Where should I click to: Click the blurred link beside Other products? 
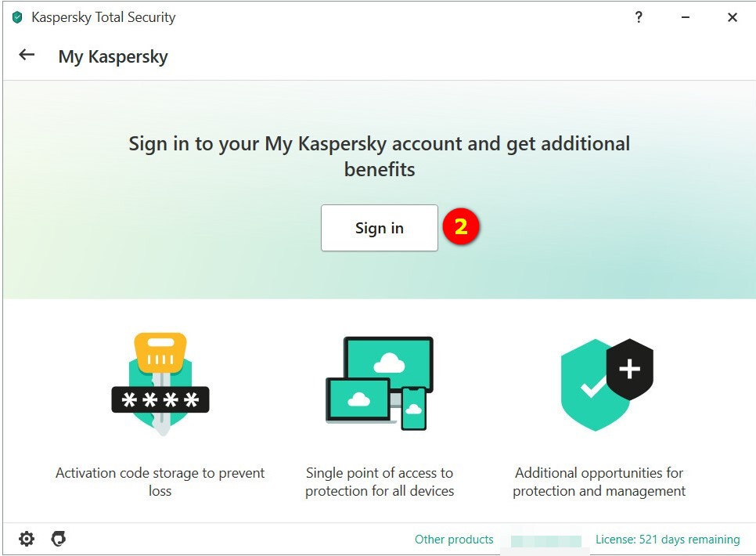click(x=545, y=540)
